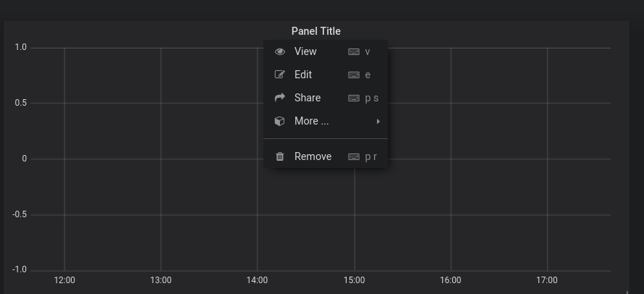Click the cube icon beside More
Viewport: 644px width, 294px height.
pos(280,122)
